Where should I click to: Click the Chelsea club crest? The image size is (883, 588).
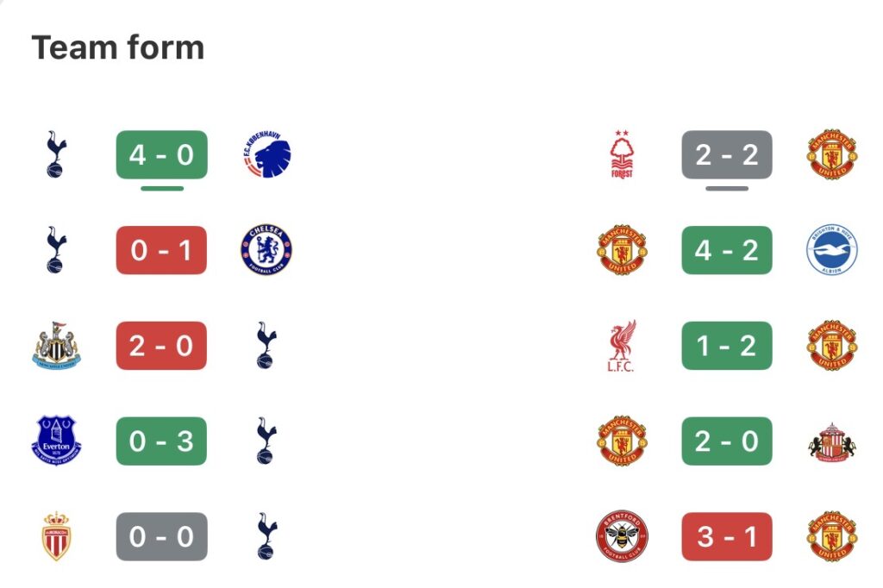point(266,250)
